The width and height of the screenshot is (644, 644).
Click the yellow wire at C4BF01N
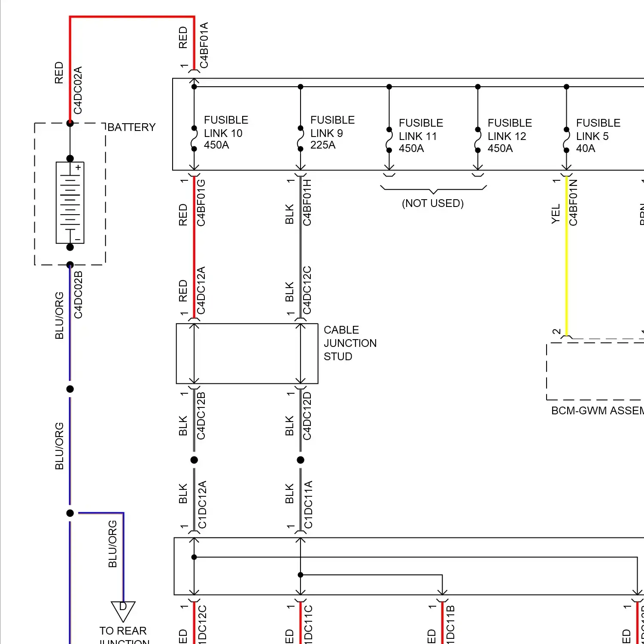(567, 256)
